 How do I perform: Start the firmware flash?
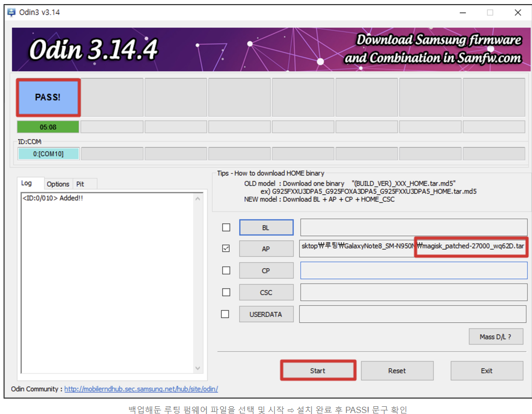318,371
